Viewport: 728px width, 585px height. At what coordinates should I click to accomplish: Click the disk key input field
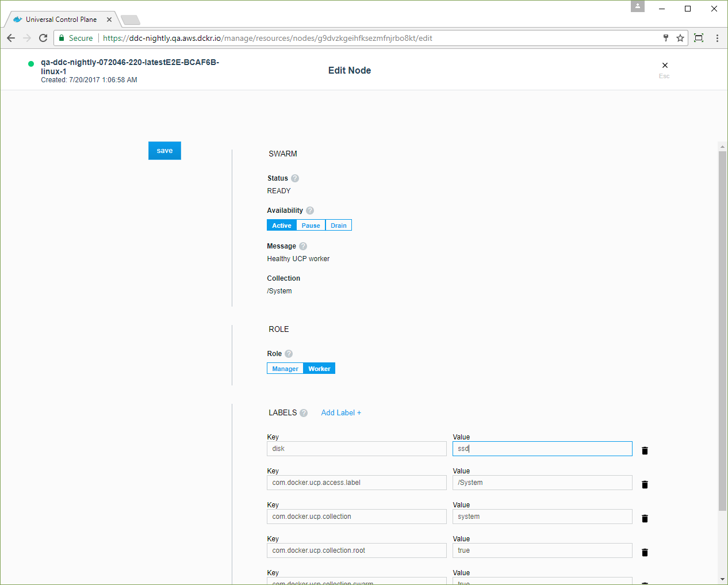tap(357, 449)
